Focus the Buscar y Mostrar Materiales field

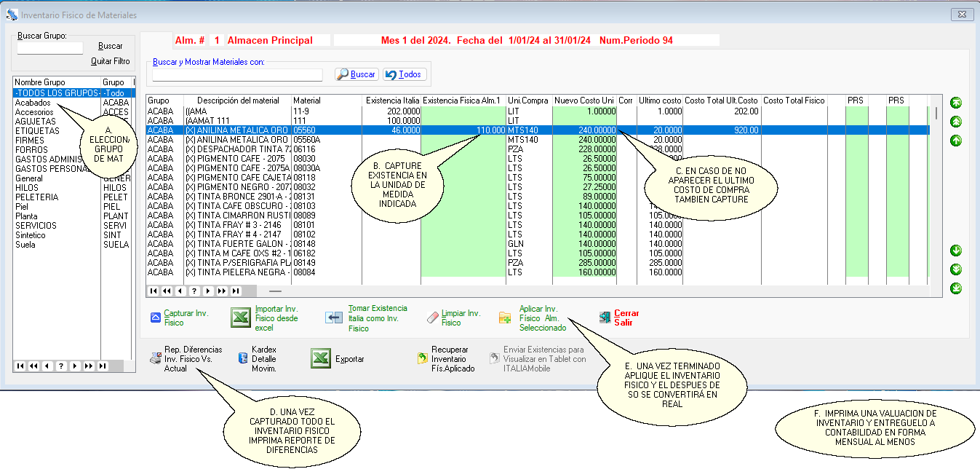[237, 74]
